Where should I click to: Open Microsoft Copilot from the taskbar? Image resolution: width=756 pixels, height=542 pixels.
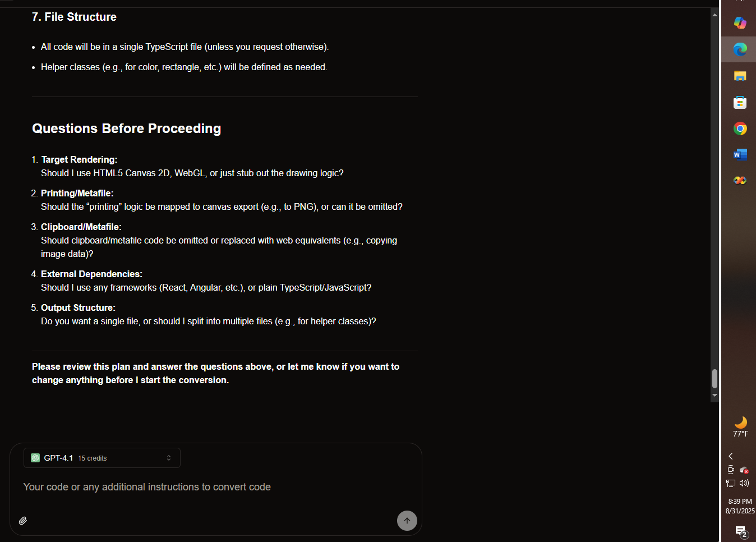point(740,23)
